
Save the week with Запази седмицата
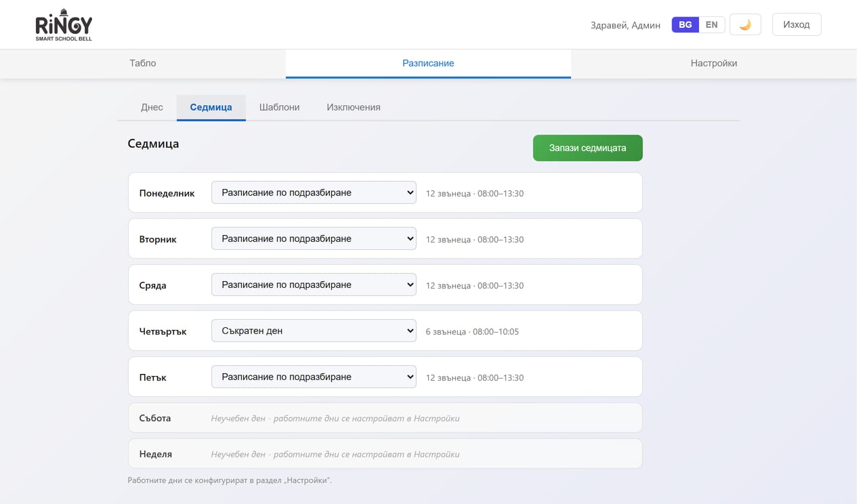tap(588, 148)
